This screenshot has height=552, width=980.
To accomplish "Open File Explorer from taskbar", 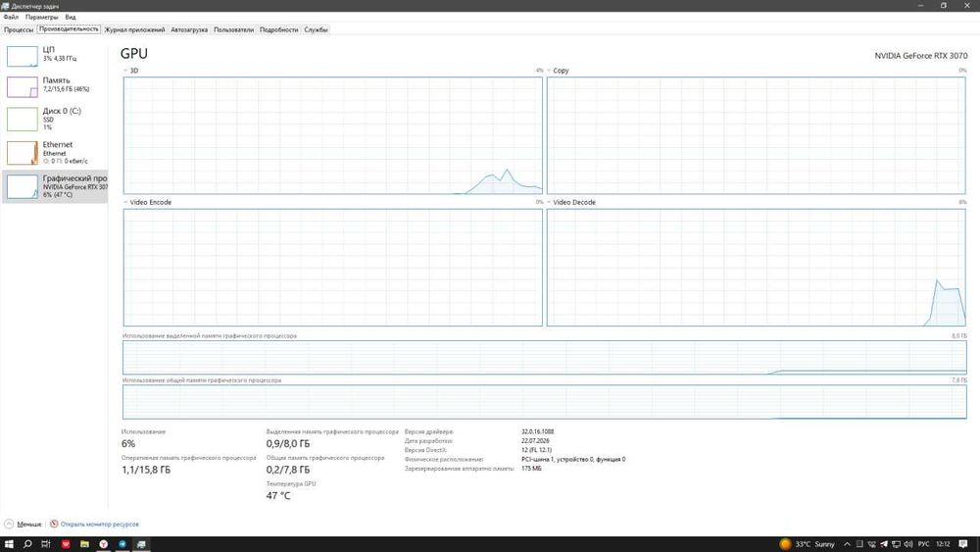I will [x=84, y=544].
